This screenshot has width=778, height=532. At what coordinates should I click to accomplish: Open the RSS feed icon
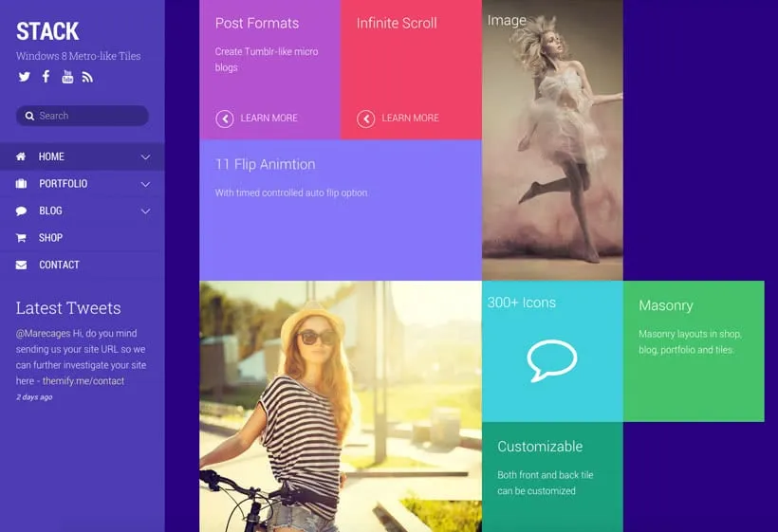[87, 77]
